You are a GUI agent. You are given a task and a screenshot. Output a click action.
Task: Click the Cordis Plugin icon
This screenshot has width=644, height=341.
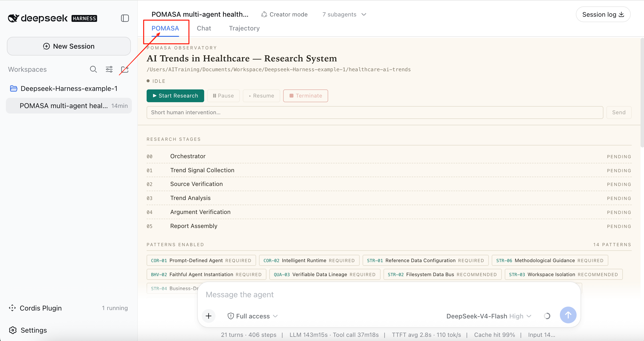click(x=12, y=308)
